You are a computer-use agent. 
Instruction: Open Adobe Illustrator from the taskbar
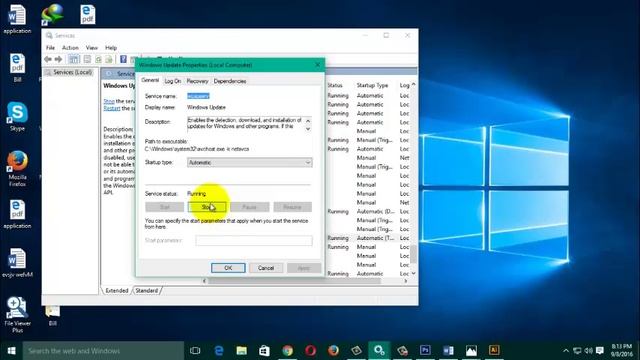[x=494, y=351]
